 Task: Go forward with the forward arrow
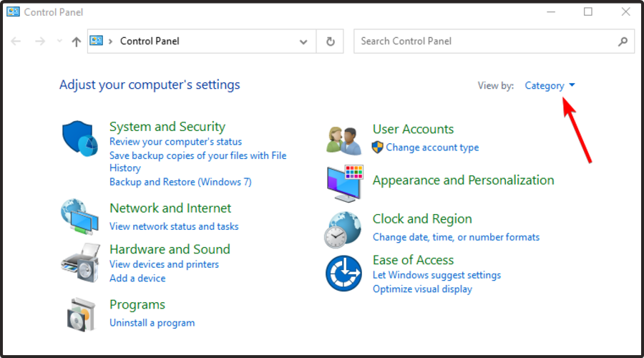click(40, 41)
